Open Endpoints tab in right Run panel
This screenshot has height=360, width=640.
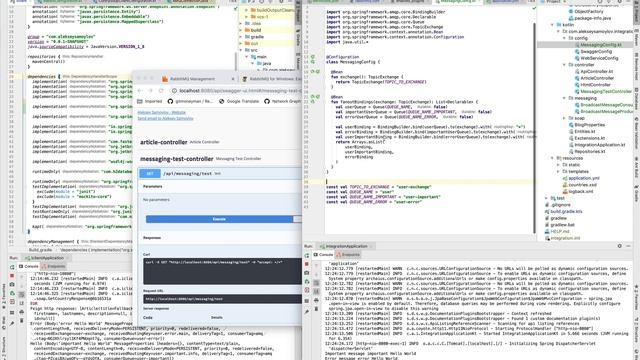348,255
